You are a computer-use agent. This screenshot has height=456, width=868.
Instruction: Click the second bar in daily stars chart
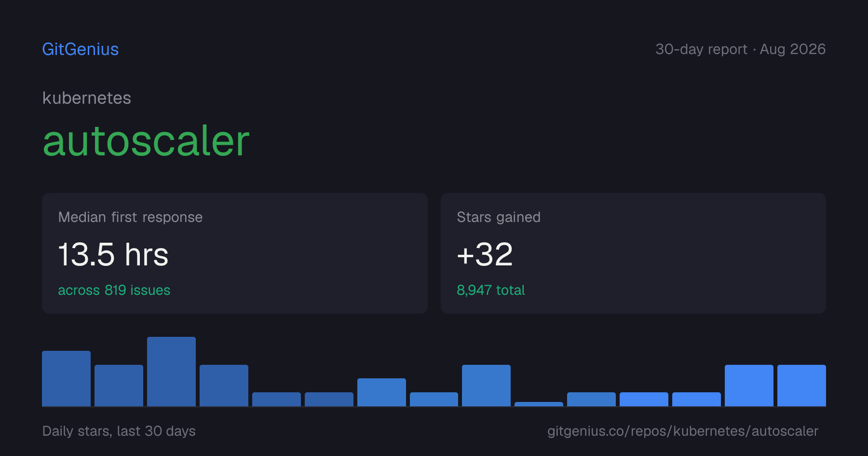119,386
